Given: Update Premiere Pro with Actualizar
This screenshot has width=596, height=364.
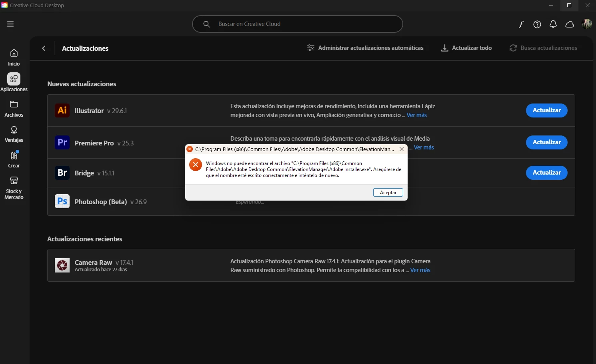Looking at the screenshot, I should 546,142.
